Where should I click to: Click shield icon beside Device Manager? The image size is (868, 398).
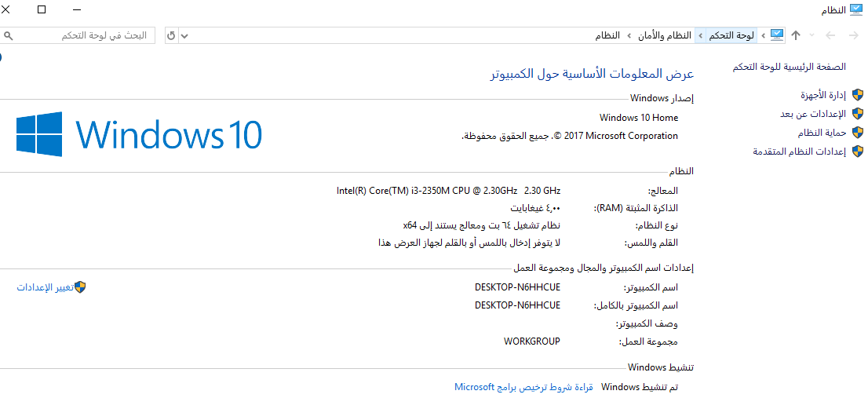point(858,95)
